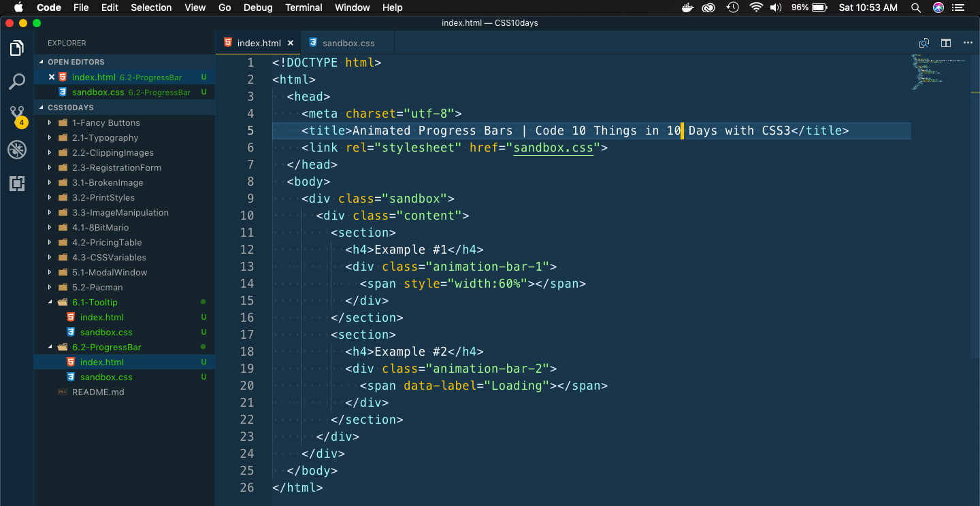Click Open Changes icon in editor toolbar
Screen dimensions: 980x506
924,43
